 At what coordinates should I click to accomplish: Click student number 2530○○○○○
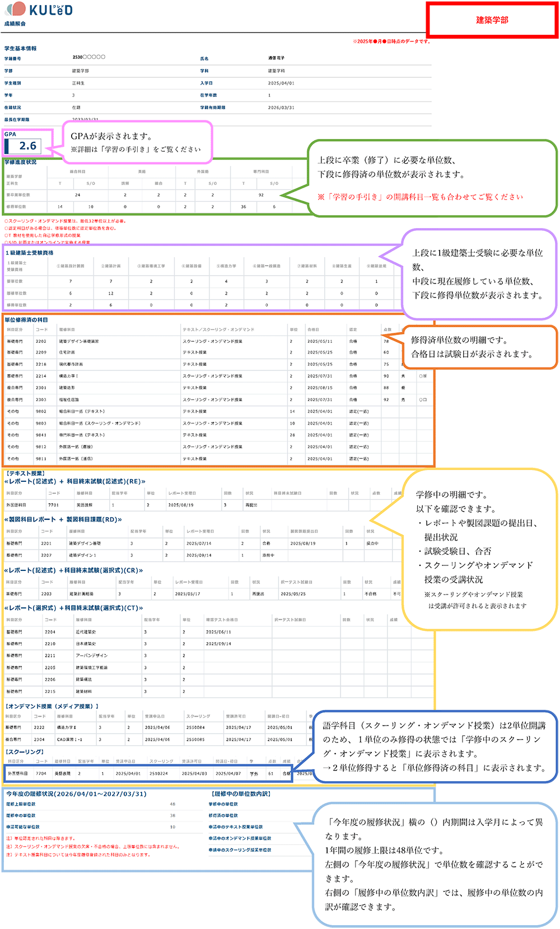[88, 57]
